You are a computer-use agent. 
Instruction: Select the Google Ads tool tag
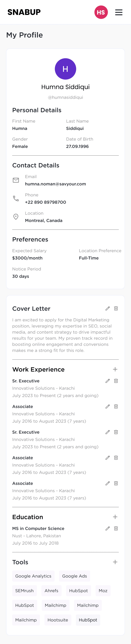coord(75,576)
